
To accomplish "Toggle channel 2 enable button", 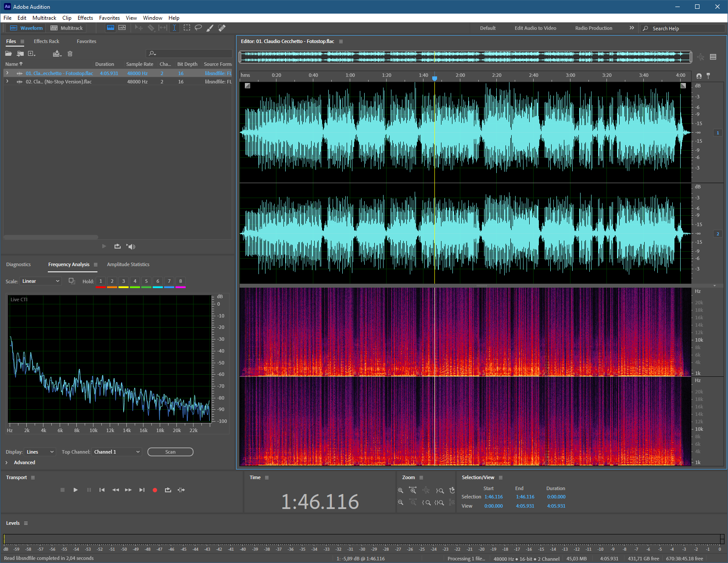I will [718, 234].
